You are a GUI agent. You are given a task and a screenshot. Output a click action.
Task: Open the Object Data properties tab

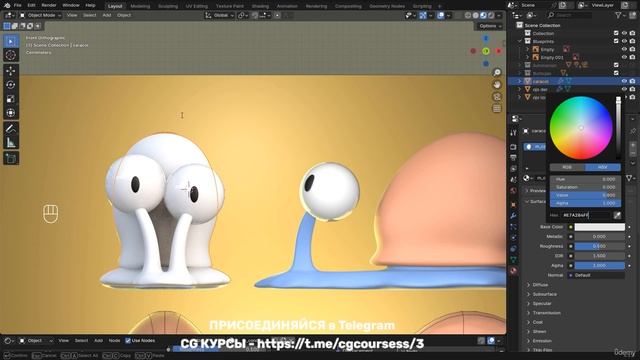click(x=513, y=259)
